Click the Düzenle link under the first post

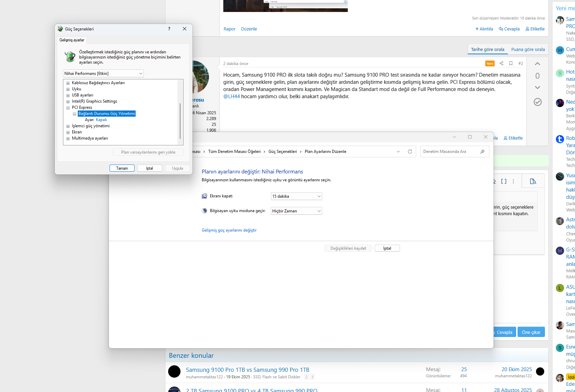coord(249,29)
